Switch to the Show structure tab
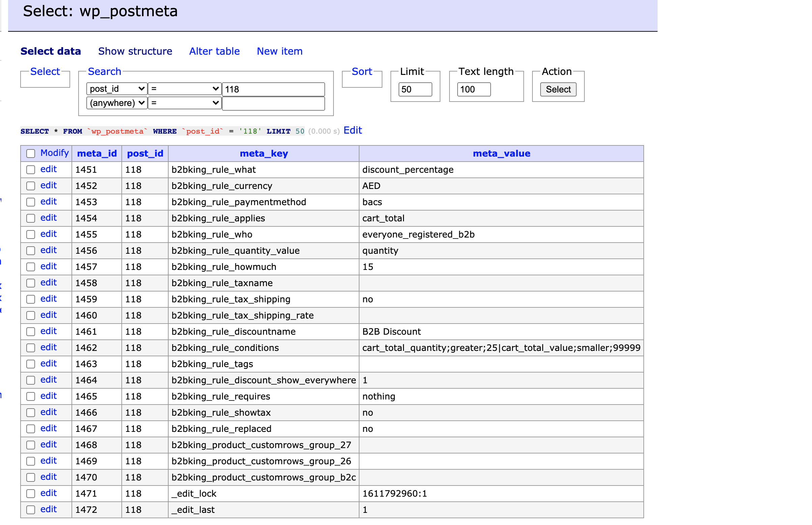This screenshot has width=812, height=525. pyautogui.click(x=135, y=51)
